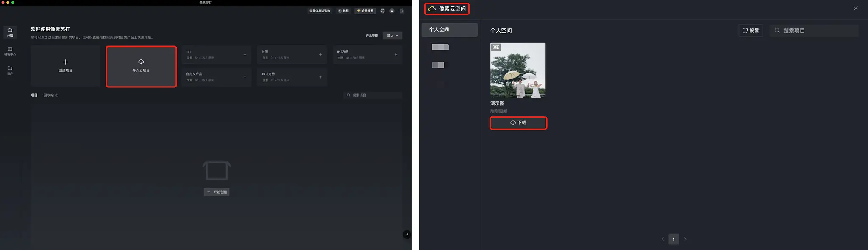
Task: Open the 演示图 project thumbnail
Action: pos(518,70)
